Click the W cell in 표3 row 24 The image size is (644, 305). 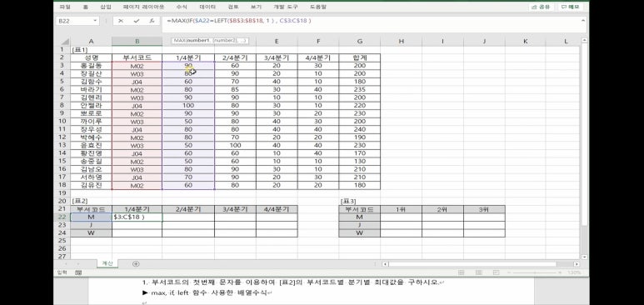click(x=359, y=233)
